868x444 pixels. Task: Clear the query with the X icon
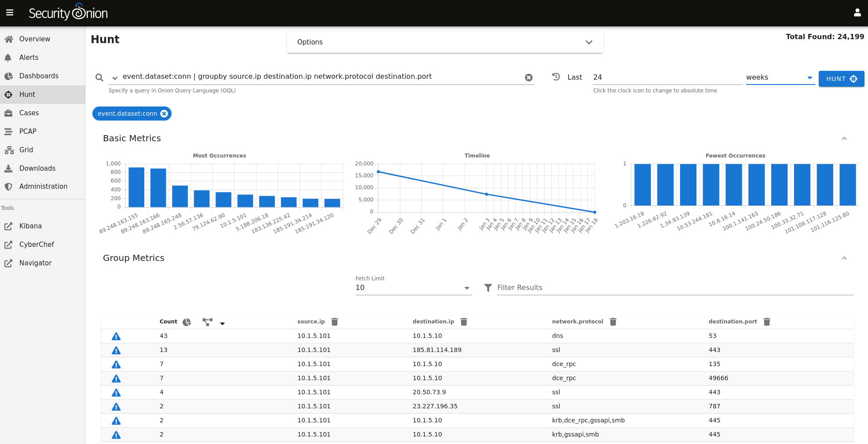click(528, 77)
